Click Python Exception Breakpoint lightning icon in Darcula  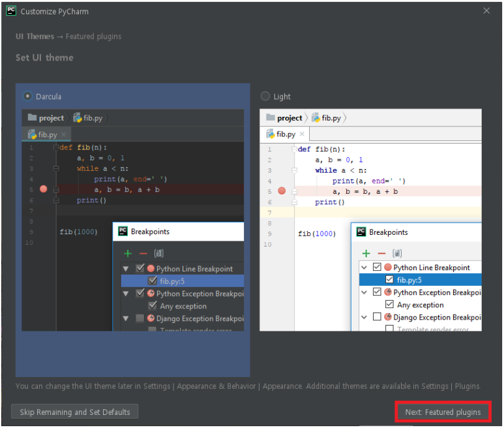151,293
